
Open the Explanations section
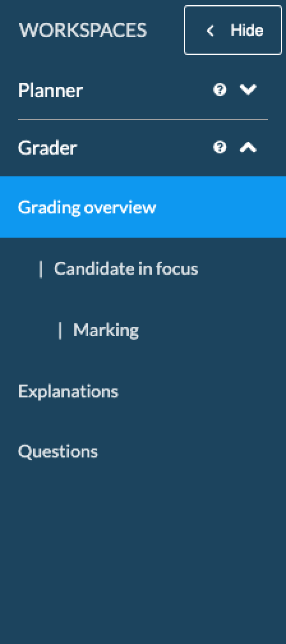(68, 391)
